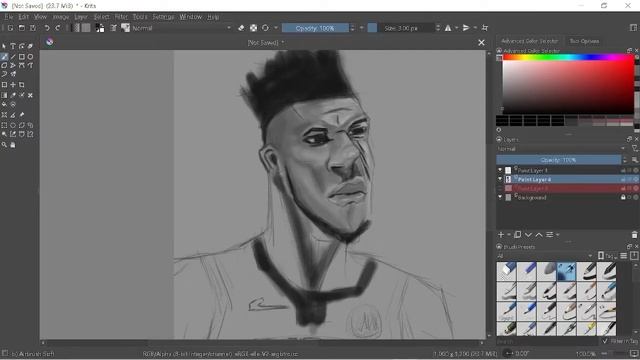The image size is (640, 360).
Task: Select the Text tool in toolbox
Action: [13, 46]
